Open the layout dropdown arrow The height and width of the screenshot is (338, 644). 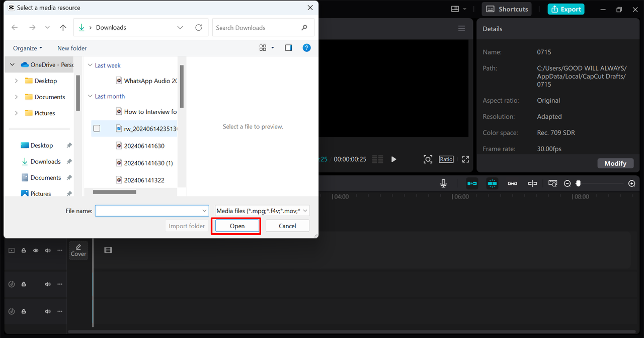point(464,9)
